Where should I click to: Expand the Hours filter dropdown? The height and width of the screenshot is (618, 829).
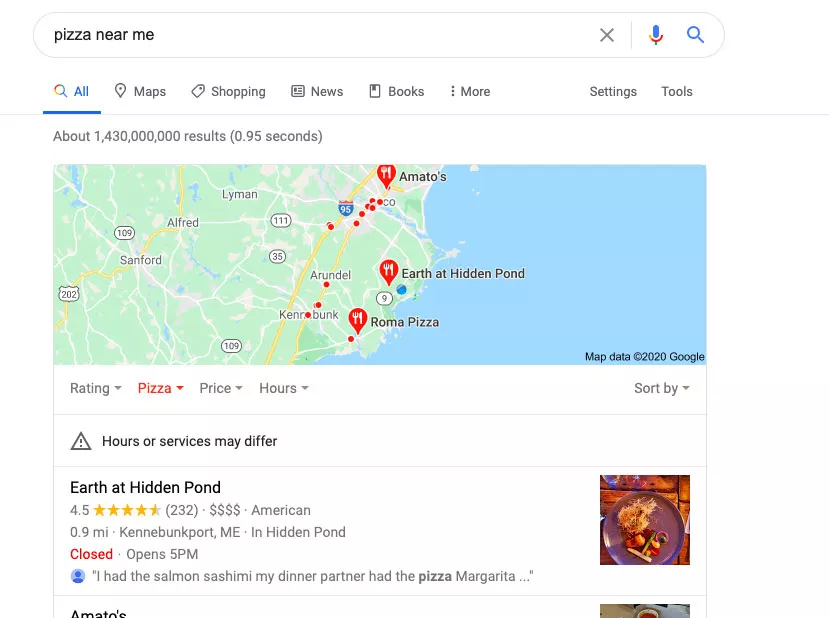click(284, 388)
